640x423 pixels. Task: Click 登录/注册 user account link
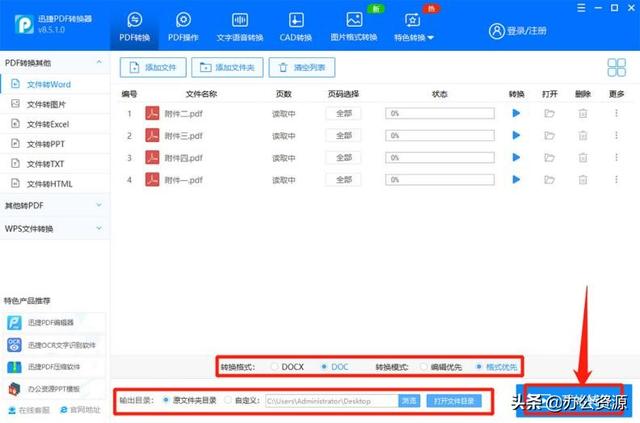coord(517,31)
